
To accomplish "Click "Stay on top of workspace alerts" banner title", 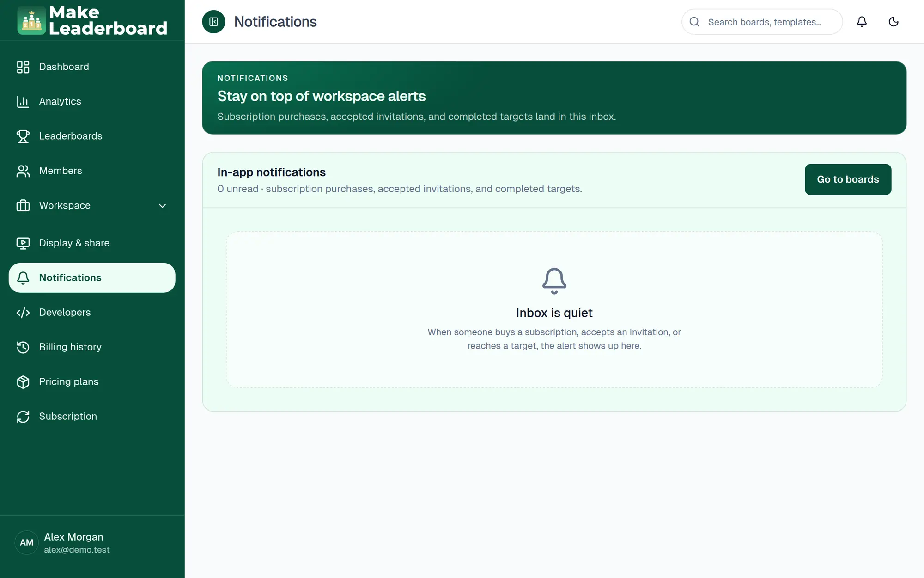I will [321, 96].
